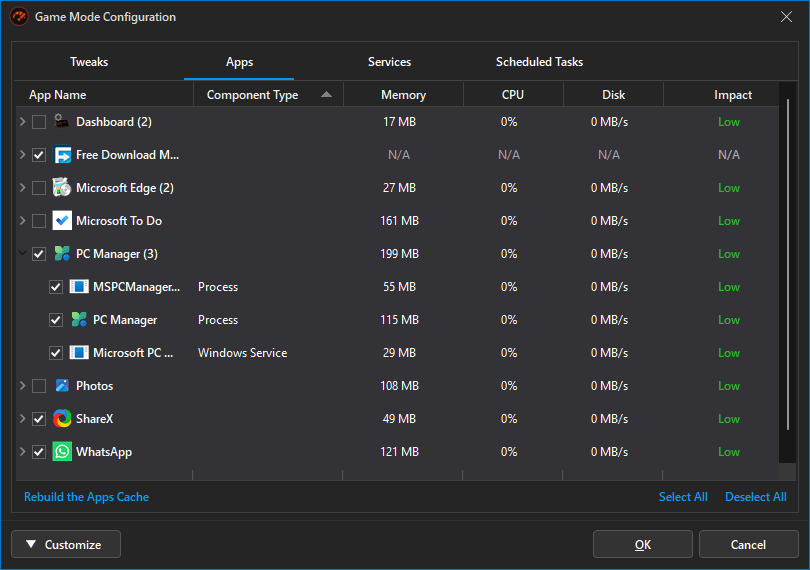
Task: Click the Free Download Manager icon
Action: point(62,155)
